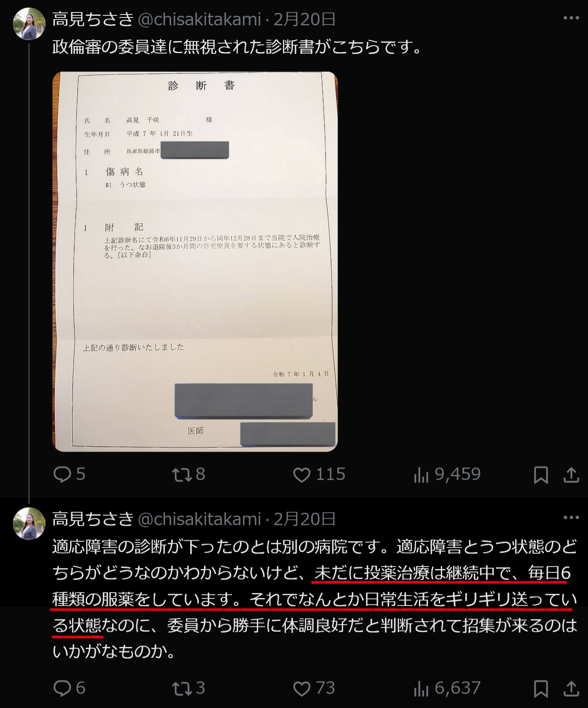Bookmark the first tweet with diagnosis image
This screenshot has width=588, height=708.
coord(541,475)
